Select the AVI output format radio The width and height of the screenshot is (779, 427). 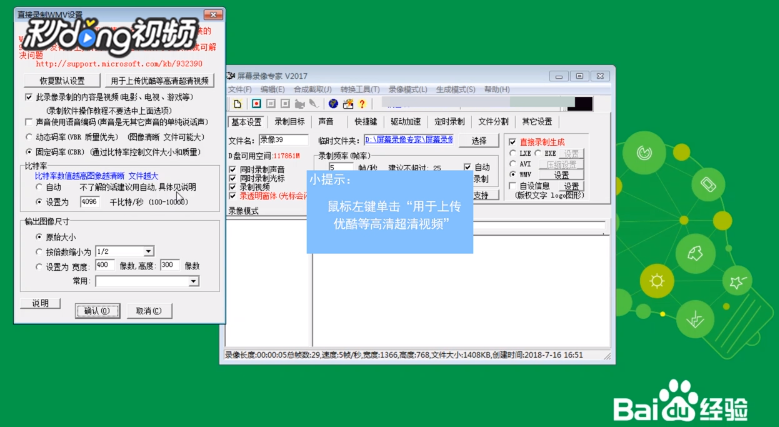pyautogui.click(x=513, y=164)
